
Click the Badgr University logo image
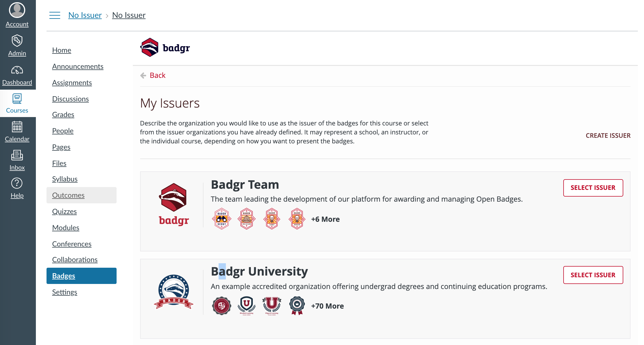[174, 292]
